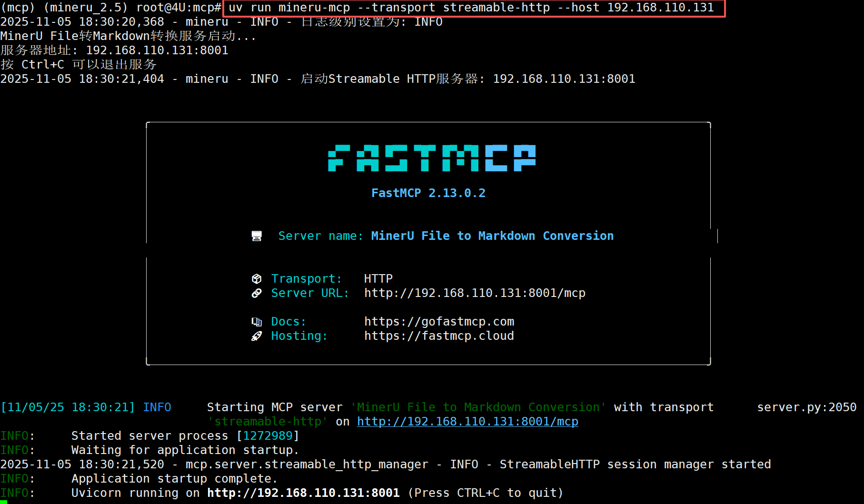Click the "按 Ctrl+C 可以退出服务" line
The height and width of the screenshot is (504, 864).
click(79, 65)
